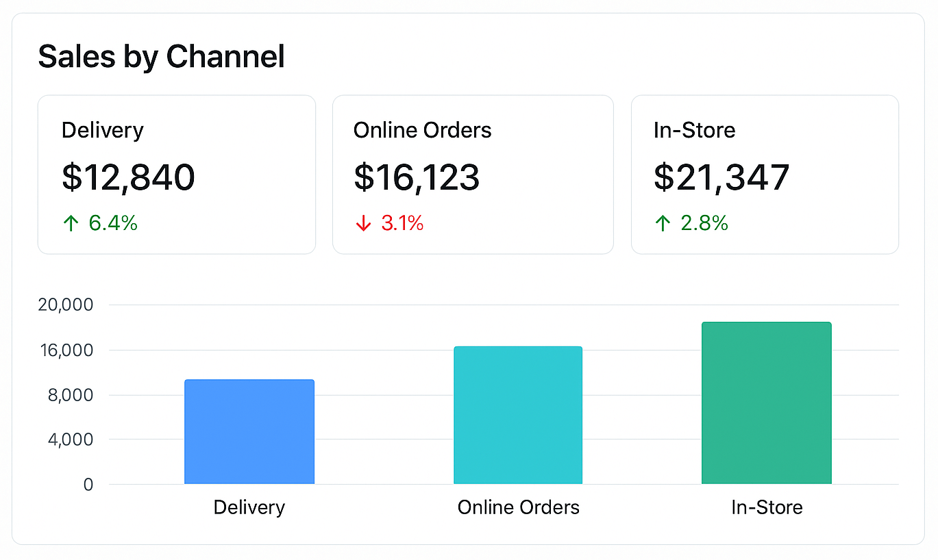The width and height of the screenshot is (938, 560).
Task: Click the In-Store card title
Action: [x=694, y=130]
